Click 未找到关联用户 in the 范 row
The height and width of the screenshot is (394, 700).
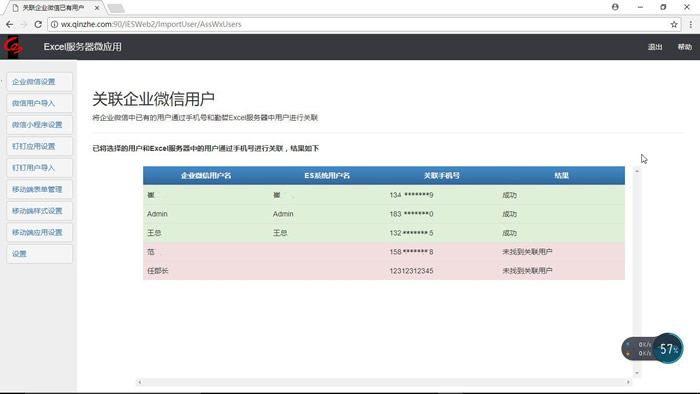[x=527, y=252]
